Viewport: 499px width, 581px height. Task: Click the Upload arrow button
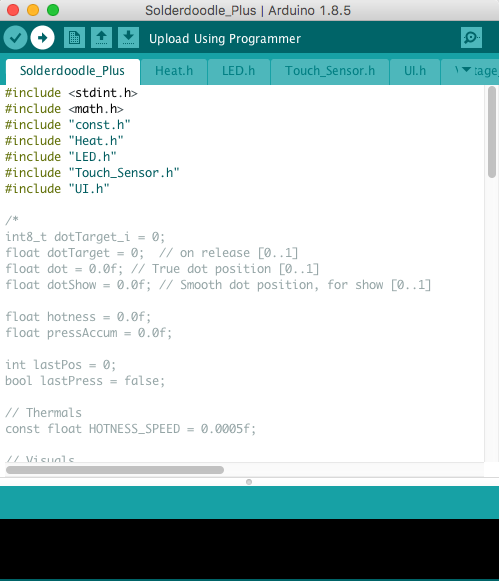[x=43, y=38]
